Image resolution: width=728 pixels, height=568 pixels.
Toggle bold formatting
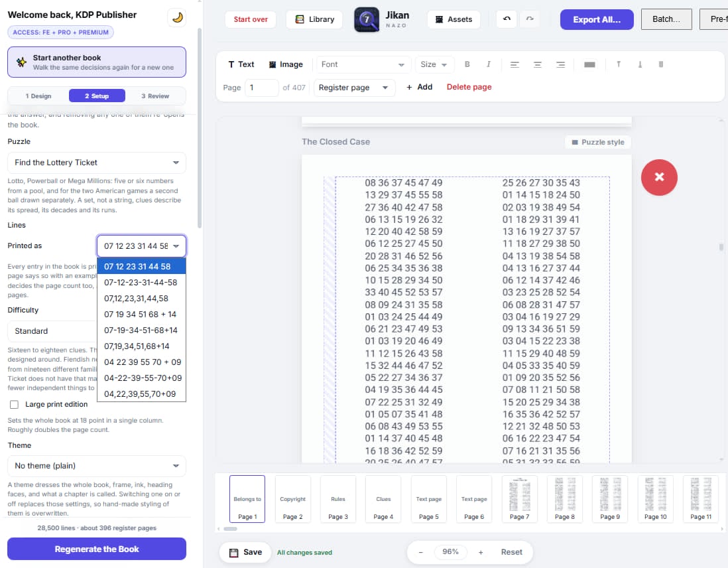point(467,64)
